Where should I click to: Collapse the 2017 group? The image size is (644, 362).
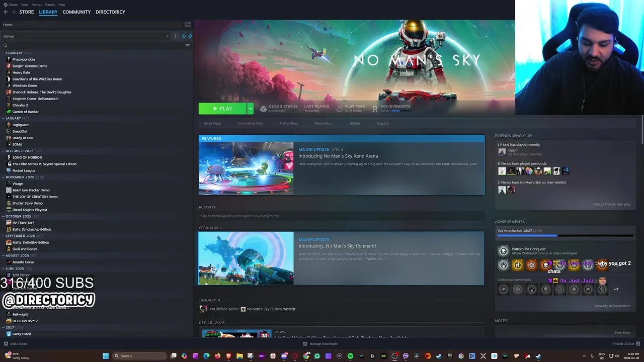point(4,327)
